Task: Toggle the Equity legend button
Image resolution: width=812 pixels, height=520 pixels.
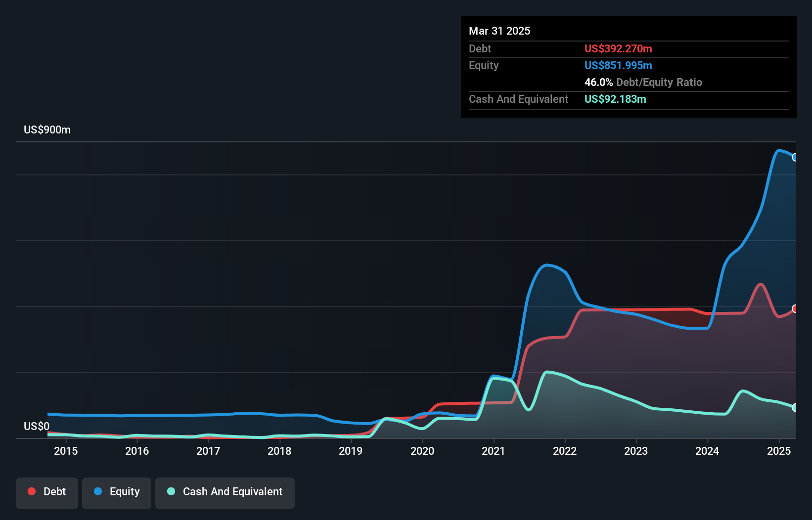Action: [x=117, y=493]
